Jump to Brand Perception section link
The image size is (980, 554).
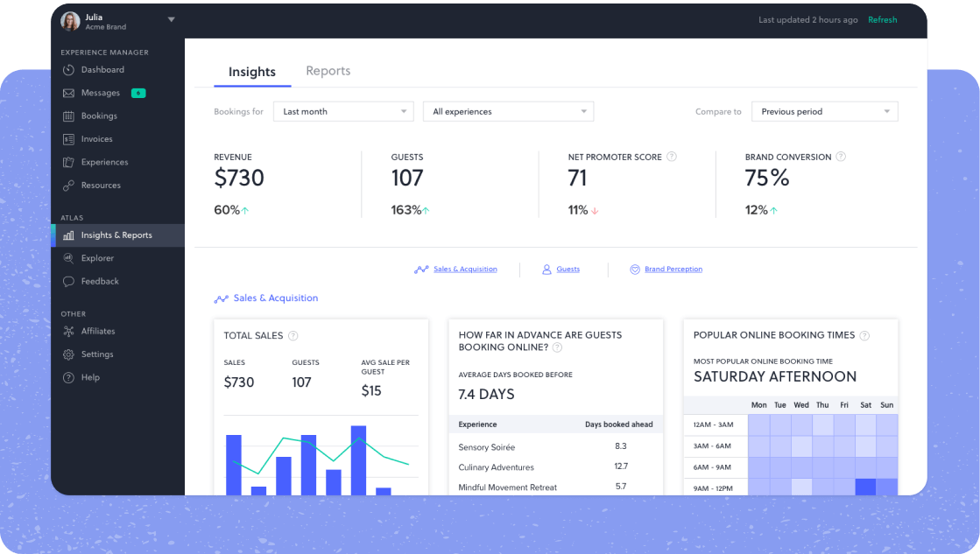673,270
